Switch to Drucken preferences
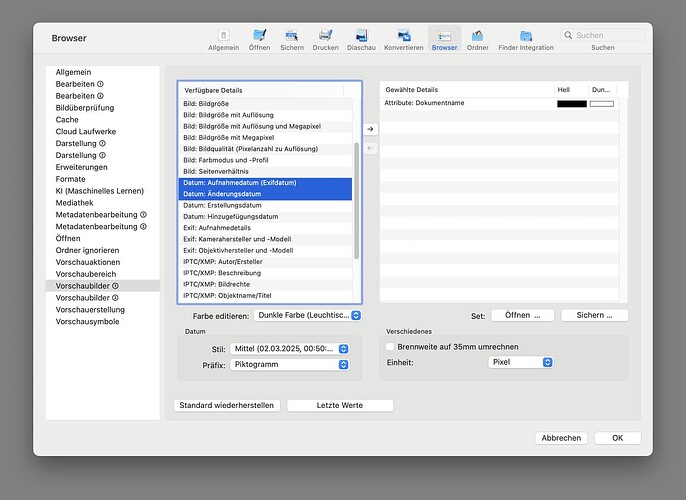This screenshot has height=500, width=686. [x=325, y=40]
